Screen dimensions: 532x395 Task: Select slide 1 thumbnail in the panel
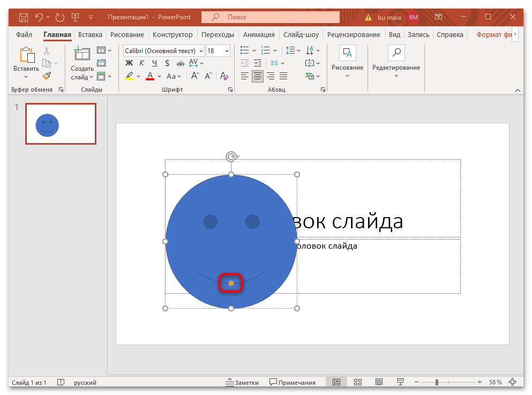coord(61,124)
